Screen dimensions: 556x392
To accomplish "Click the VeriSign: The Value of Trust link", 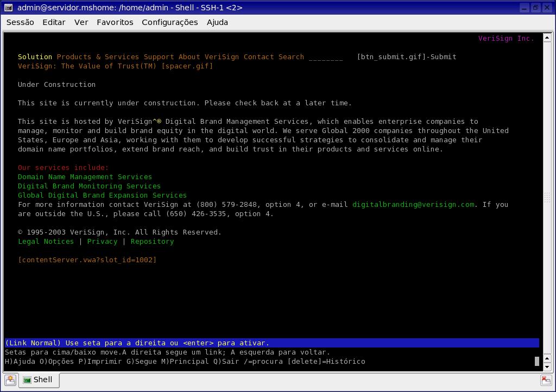I will [87, 66].
